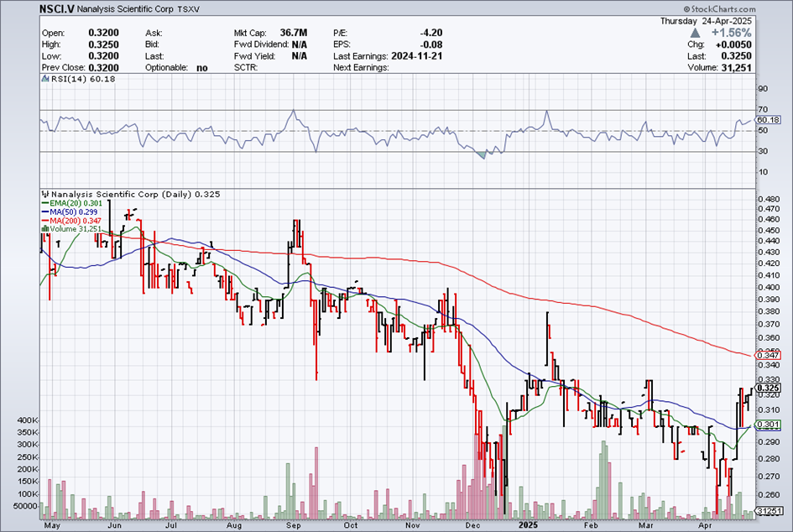Image resolution: width=793 pixels, height=532 pixels.
Task: Click the green 0.301 EMA price tag
Action: click(x=768, y=425)
